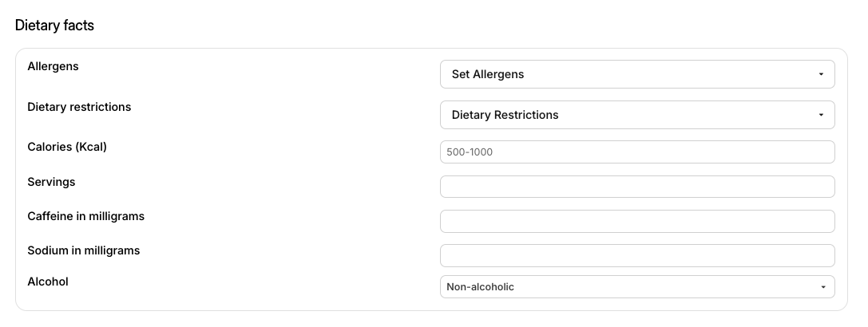Viewport: 868px width, 327px height.
Task: Select the Sodium in milligrams input box
Action: point(637,256)
